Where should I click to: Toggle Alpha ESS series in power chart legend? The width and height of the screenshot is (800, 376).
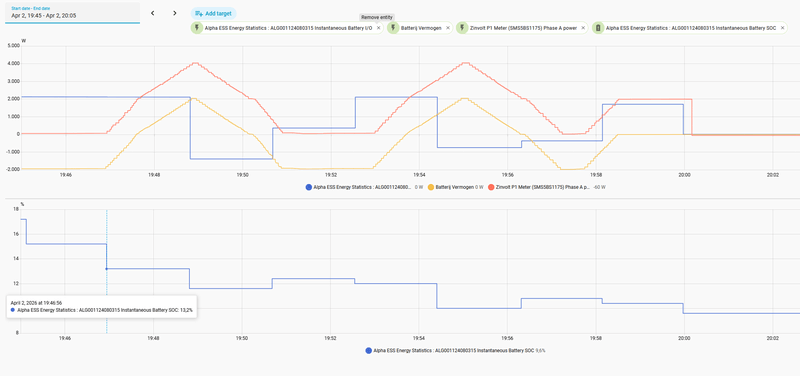tap(364, 187)
